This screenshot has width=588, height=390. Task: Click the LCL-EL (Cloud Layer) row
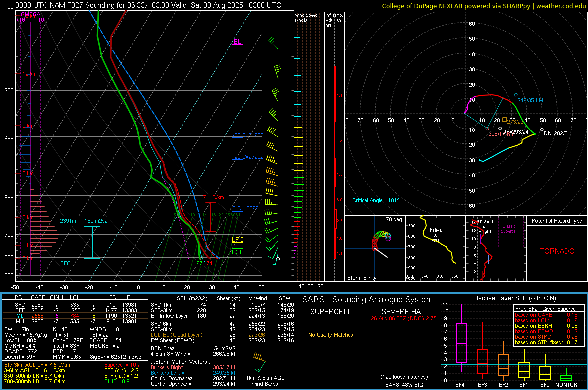coord(222,335)
